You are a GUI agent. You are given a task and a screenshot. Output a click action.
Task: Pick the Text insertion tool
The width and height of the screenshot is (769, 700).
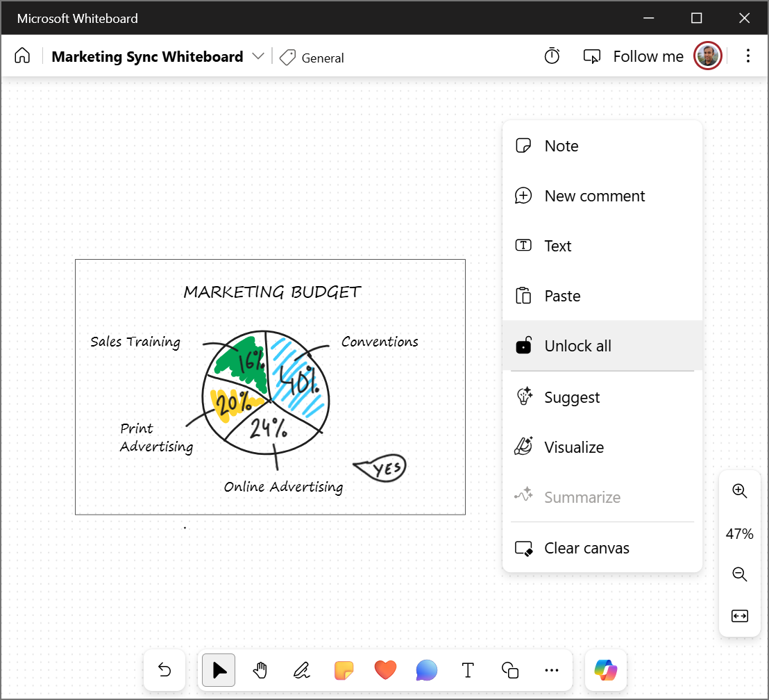click(468, 670)
